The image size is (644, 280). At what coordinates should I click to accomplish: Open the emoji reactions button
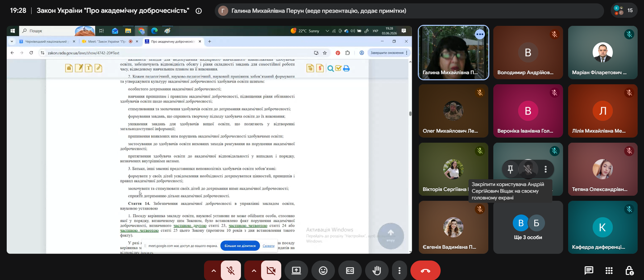(323, 271)
